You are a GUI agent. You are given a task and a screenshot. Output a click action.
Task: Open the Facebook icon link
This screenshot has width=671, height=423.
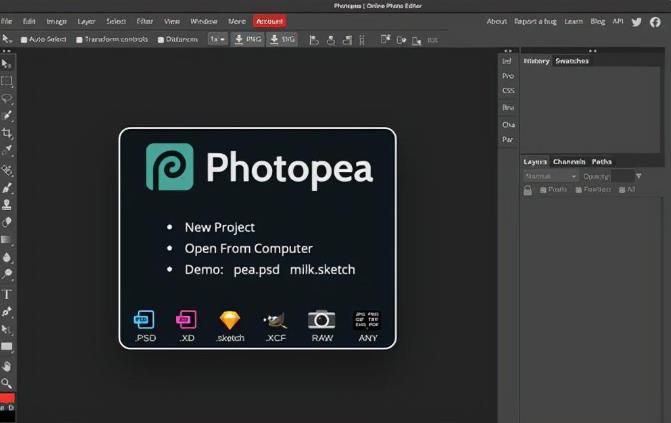click(x=655, y=22)
